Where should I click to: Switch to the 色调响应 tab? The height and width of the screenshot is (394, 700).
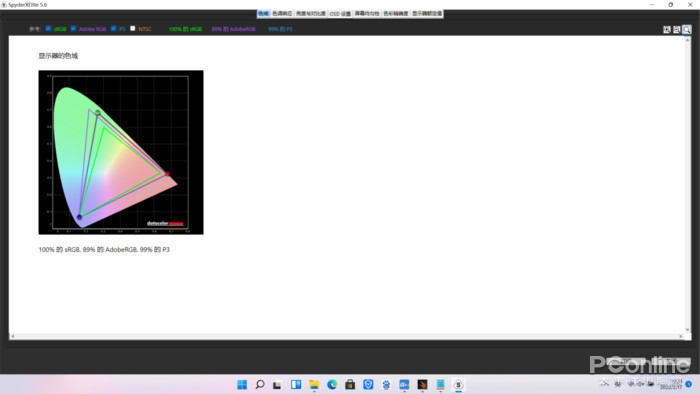(282, 14)
